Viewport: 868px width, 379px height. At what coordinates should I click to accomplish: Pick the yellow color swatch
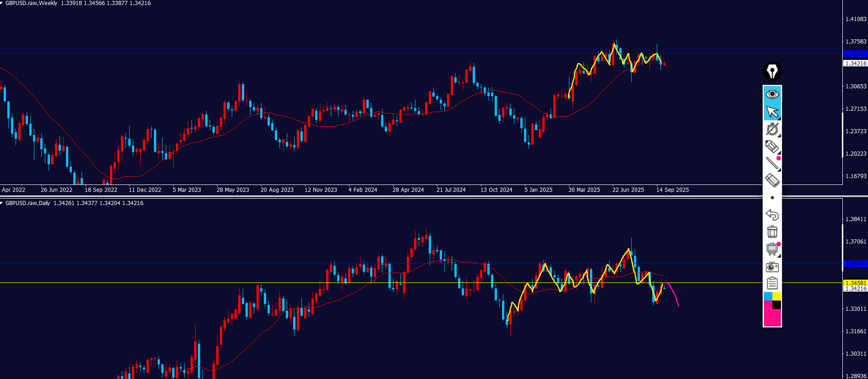[777, 296]
